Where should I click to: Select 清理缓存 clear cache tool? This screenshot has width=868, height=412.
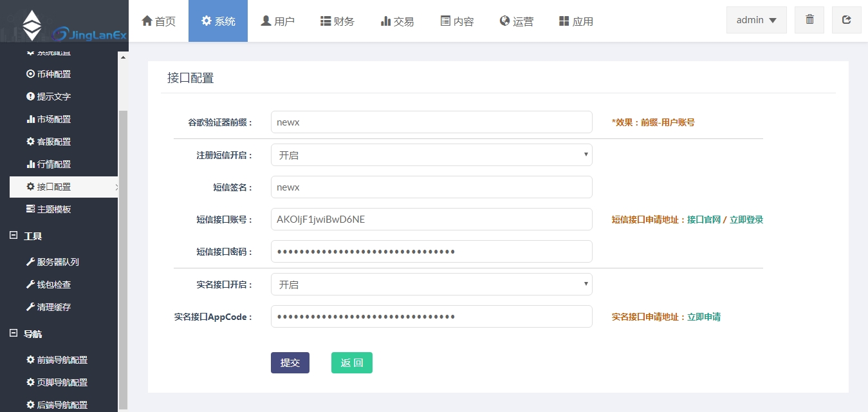[53, 307]
